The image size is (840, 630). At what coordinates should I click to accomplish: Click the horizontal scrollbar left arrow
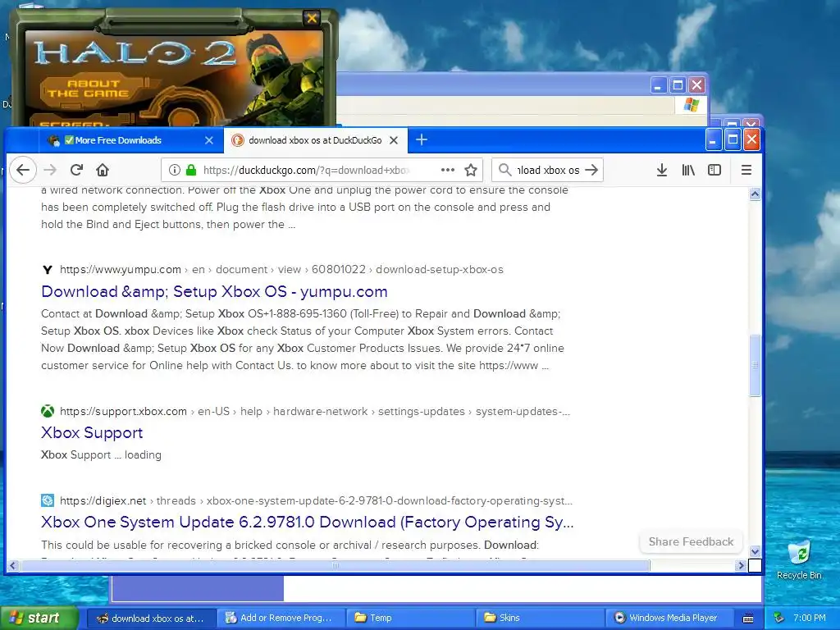[13, 565]
